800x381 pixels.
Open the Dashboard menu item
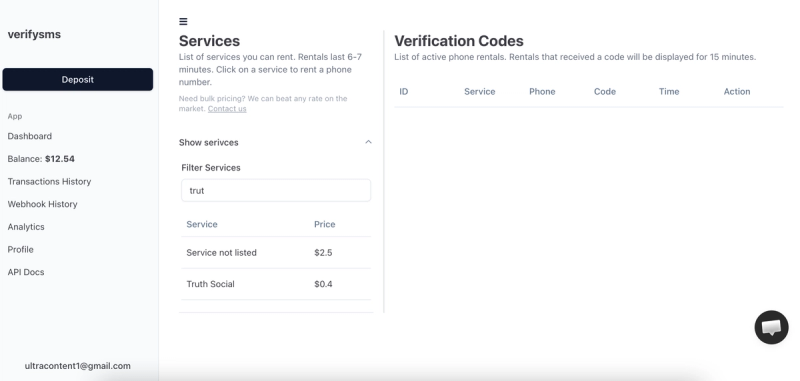coord(30,136)
